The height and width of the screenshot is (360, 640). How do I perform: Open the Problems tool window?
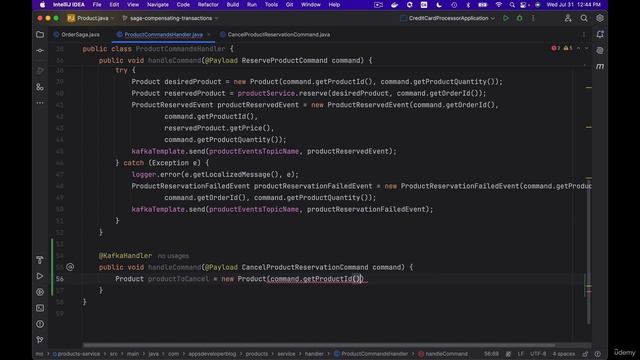pos(40,324)
